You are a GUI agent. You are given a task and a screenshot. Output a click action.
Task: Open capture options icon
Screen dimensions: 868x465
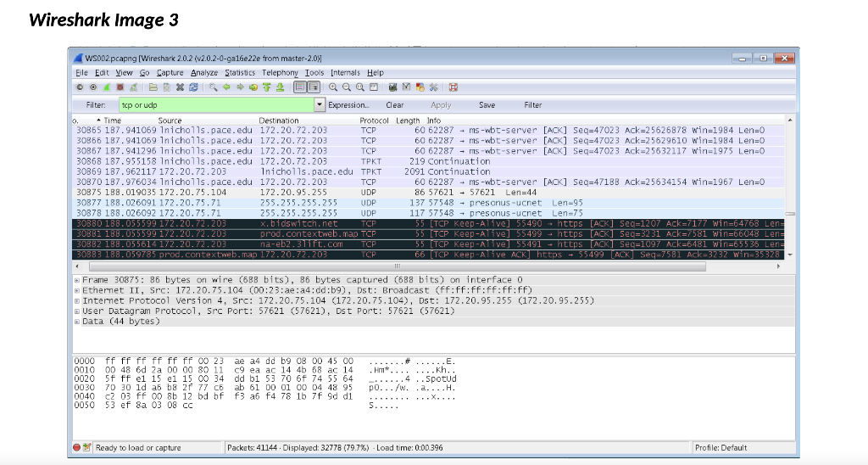click(x=93, y=87)
